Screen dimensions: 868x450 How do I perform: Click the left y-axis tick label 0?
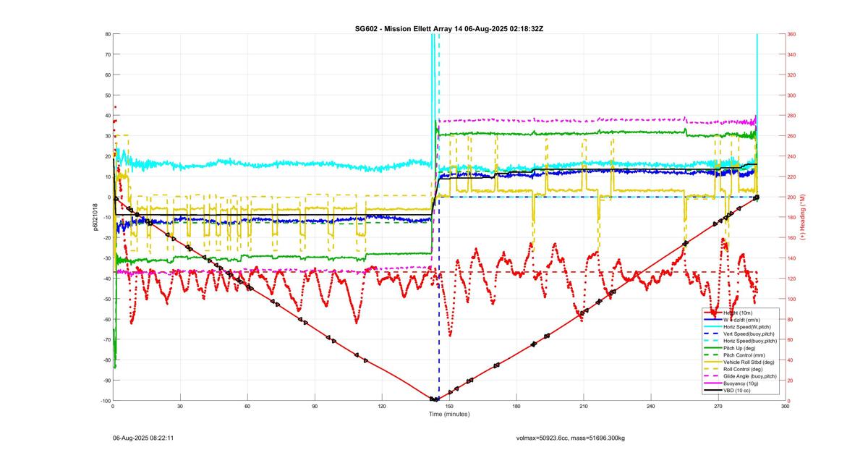coord(109,197)
